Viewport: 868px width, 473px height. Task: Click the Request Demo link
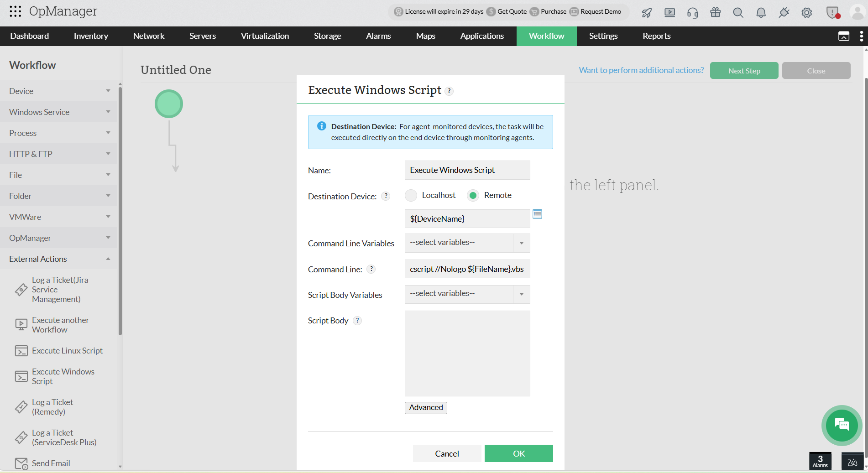pos(596,11)
